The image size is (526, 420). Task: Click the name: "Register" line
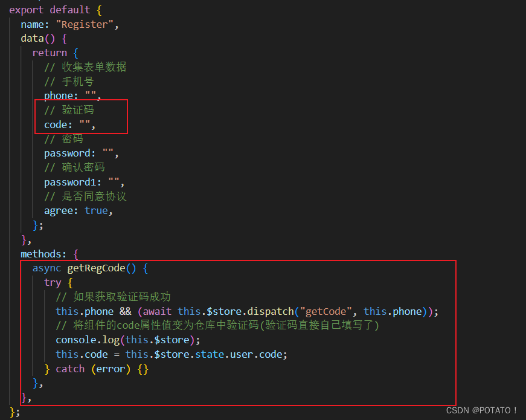(x=70, y=24)
